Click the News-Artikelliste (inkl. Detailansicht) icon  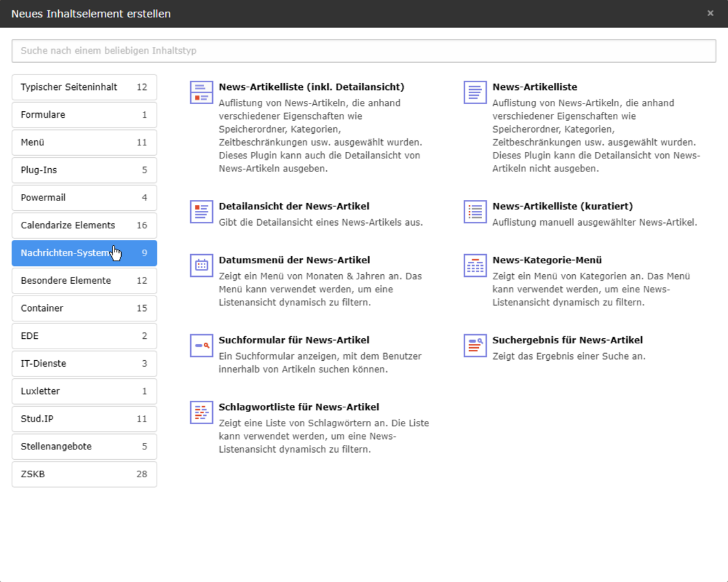[x=201, y=92]
